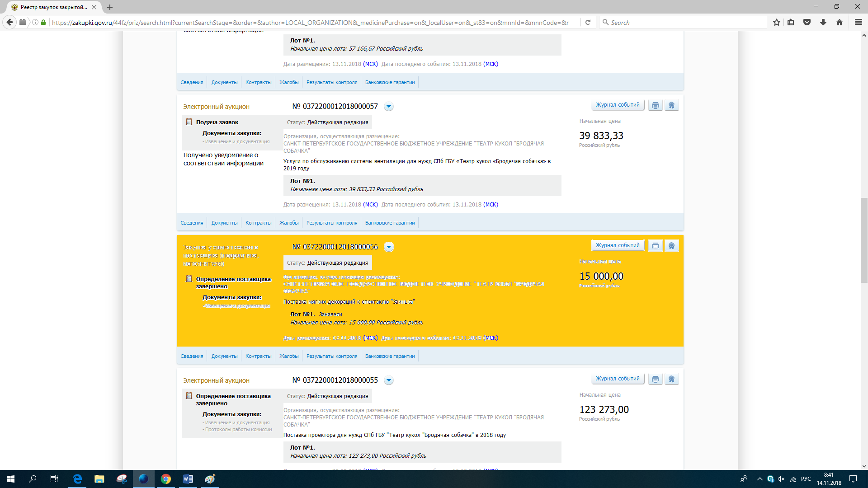The width and height of the screenshot is (868, 488).
Task: Open Документы tab at top card
Action: click(224, 82)
